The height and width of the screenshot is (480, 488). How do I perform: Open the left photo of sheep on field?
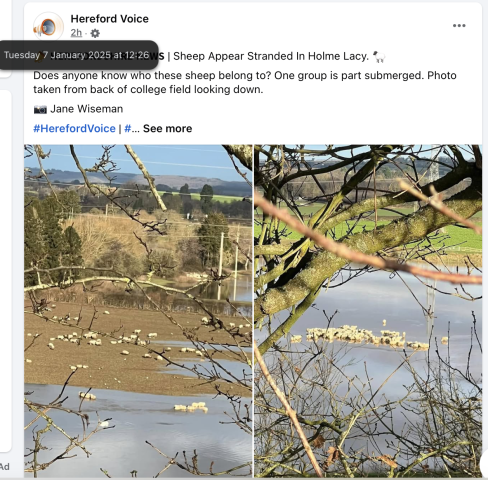[x=138, y=311]
